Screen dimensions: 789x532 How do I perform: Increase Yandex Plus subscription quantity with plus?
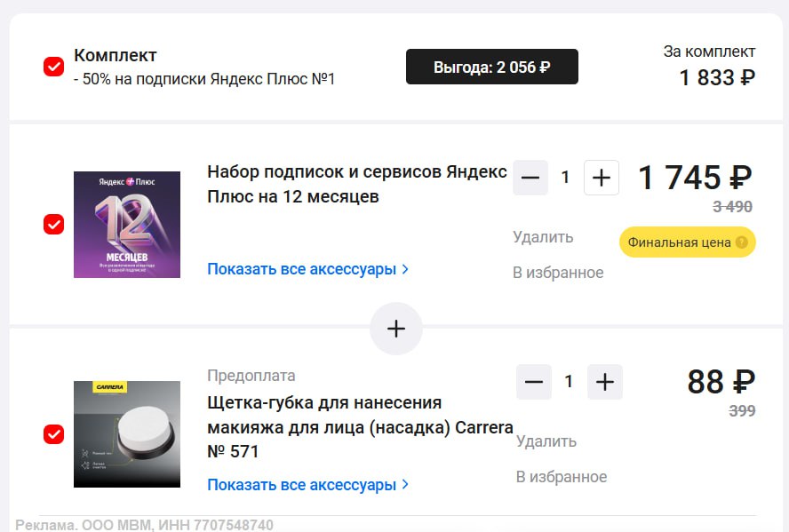pyautogui.click(x=602, y=178)
